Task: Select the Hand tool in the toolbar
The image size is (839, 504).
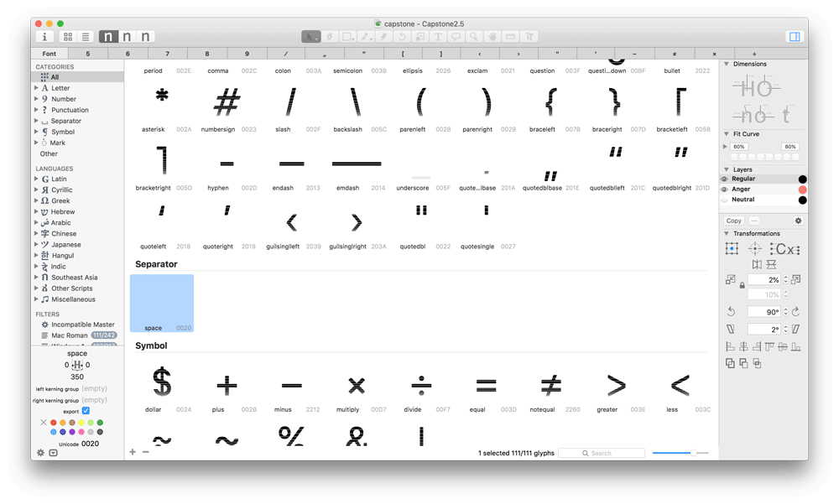Action: coord(493,37)
